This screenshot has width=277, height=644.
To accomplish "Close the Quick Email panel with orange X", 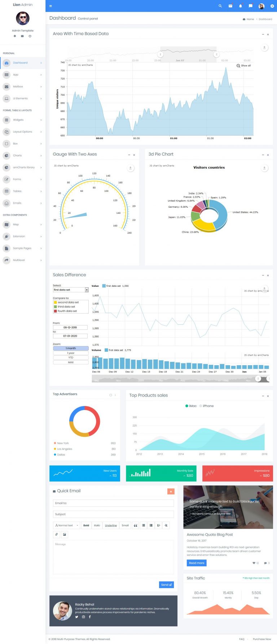I will (171, 491).
